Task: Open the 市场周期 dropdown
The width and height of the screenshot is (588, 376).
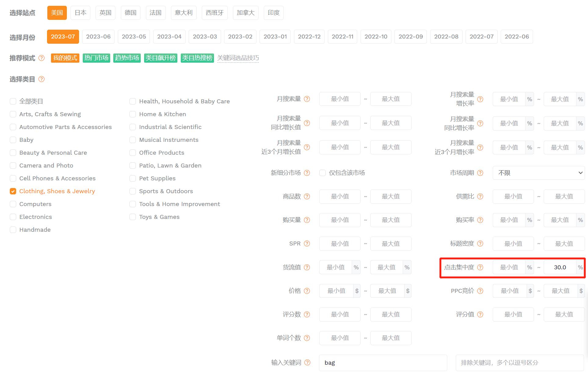Action: pos(539,173)
